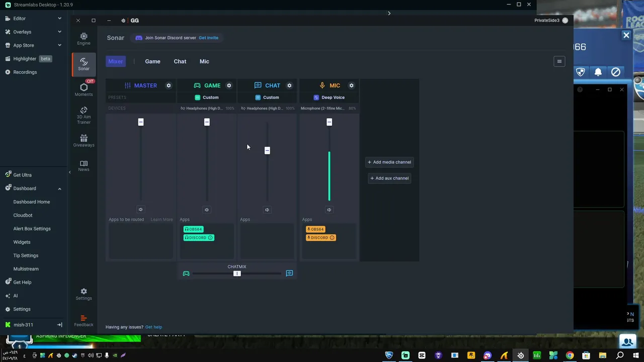This screenshot has width=644, height=362.
Task: Click Add aux channel button
Action: point(389,178)
